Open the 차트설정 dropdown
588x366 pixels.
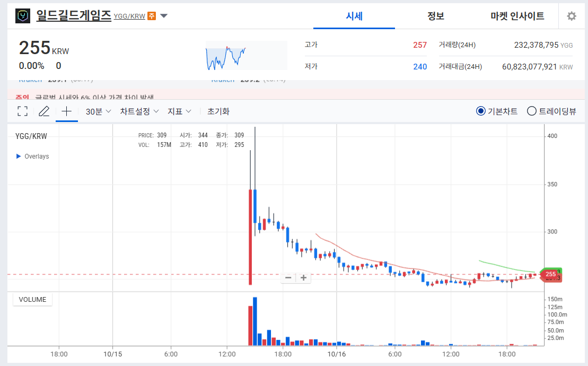(x=139, y=111)
